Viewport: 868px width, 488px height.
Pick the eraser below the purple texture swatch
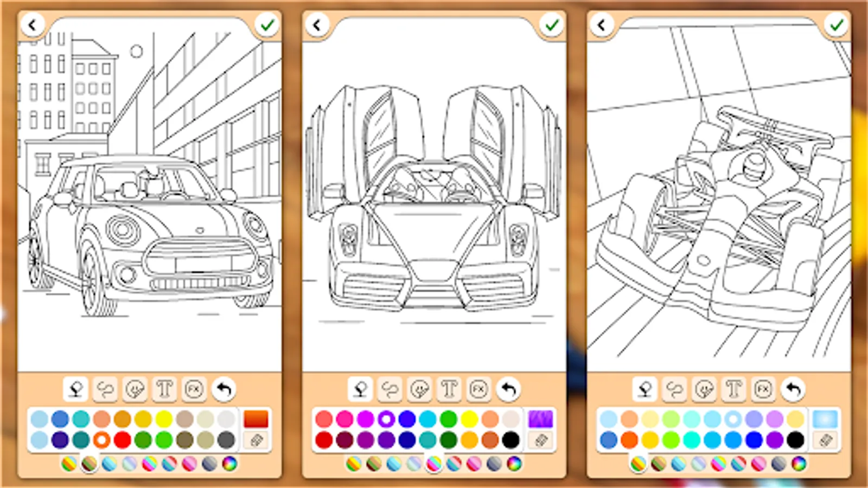pos(541,440)
